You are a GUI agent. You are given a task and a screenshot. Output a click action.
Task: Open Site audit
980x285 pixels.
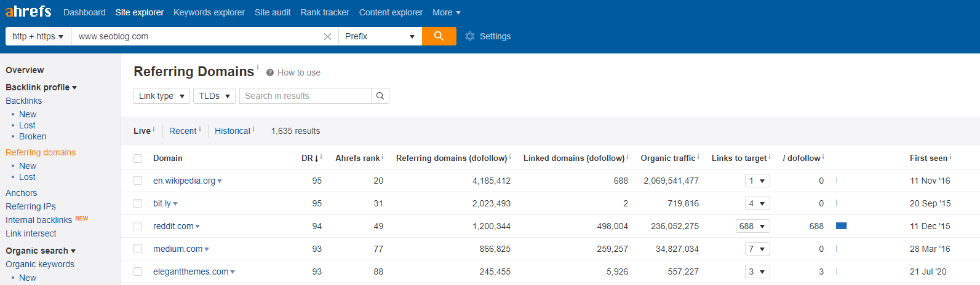tap(273, 12)
